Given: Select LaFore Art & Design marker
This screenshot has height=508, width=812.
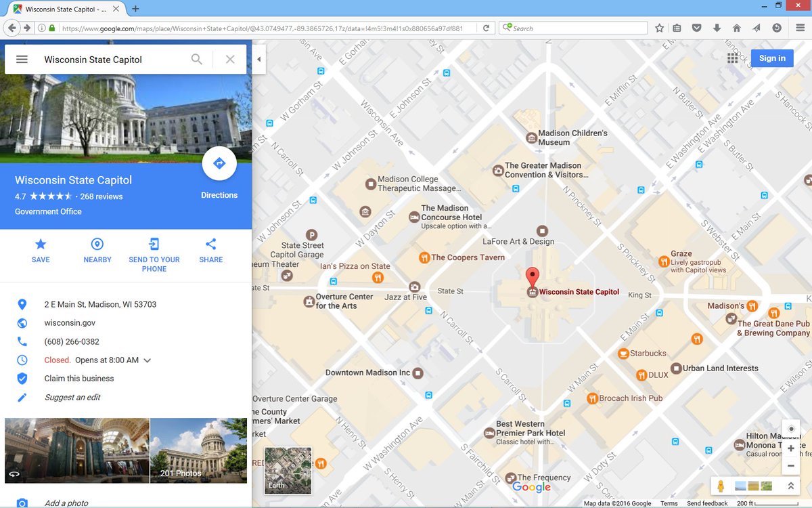Looking at the screenshot, I should point(542,231).
